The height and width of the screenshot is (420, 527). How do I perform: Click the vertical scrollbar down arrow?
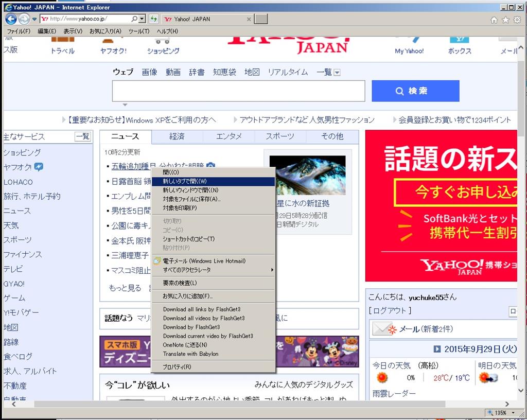521,391
